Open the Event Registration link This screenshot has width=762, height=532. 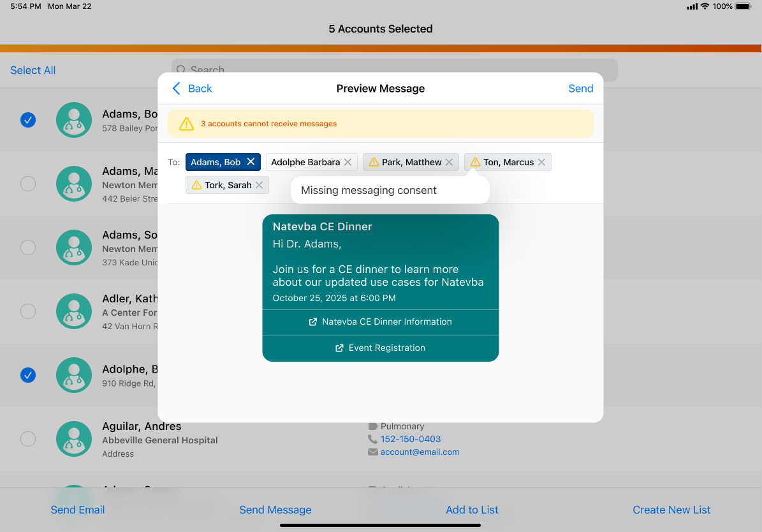(381, 348)
